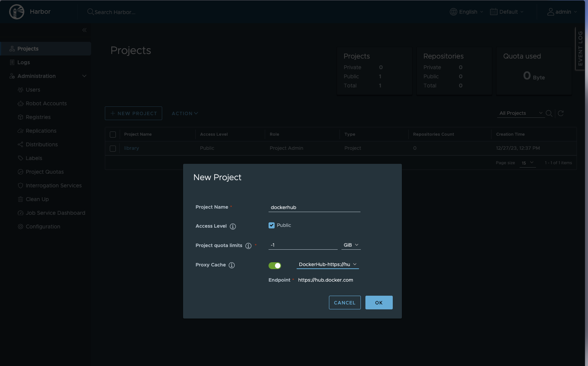The height and width of the screenshot is (366, 588).
Task: Collapse the sidebar with double-chevron icon
Action: tap(84, 30)
